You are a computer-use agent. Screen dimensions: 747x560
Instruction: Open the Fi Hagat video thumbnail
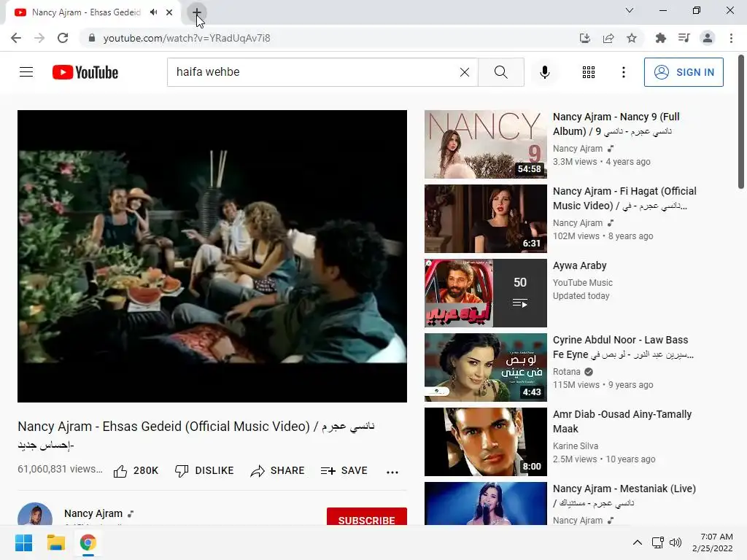tap(485, 219)
